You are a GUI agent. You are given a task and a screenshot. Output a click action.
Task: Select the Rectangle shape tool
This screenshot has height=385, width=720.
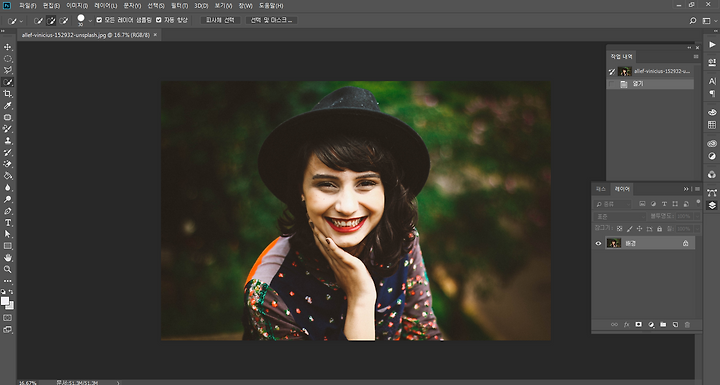pyautogui.click(x=8, y=246)
